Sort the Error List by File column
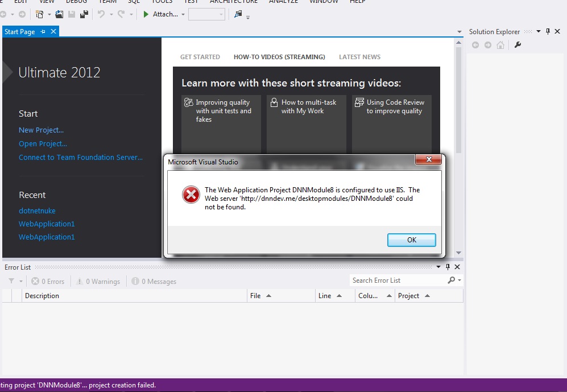The width and height of the screenshot is (567, 392). 281,296
